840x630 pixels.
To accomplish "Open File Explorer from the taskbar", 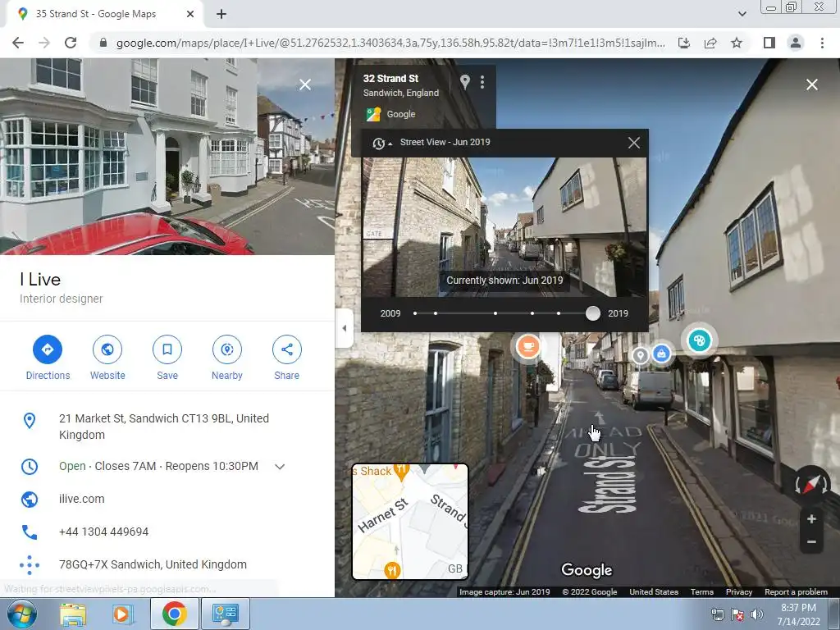I will pyautogui.click(x=73, y=614).
